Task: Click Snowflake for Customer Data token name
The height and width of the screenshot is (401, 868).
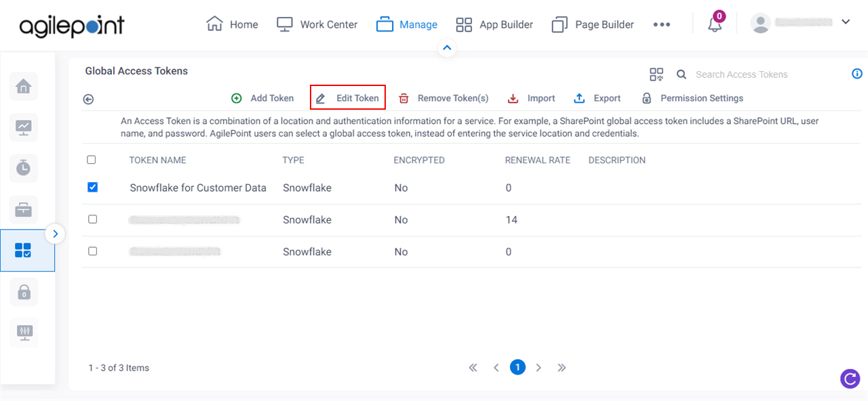Action: tap(198, 188)
